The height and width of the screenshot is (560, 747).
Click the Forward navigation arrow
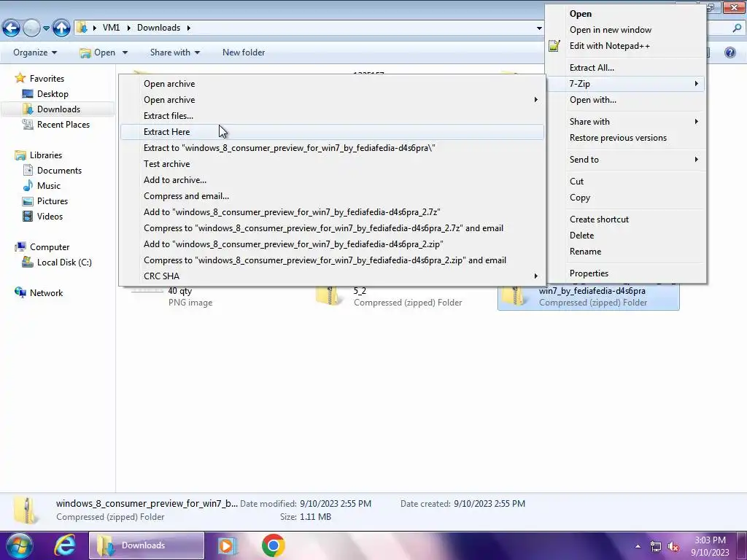click(x=31, y=28)
